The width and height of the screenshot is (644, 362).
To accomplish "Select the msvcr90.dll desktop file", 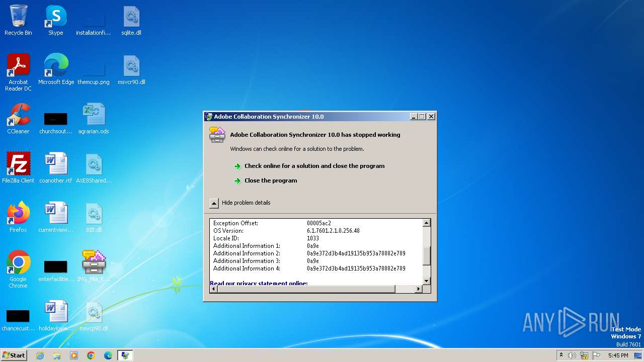I will click(131, 69).
